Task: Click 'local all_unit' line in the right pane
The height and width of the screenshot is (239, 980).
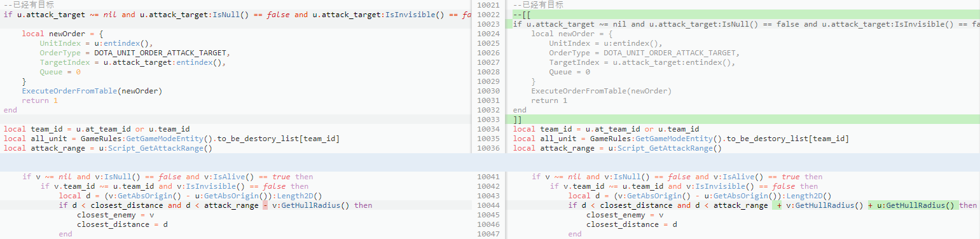Action: (680, 139)
